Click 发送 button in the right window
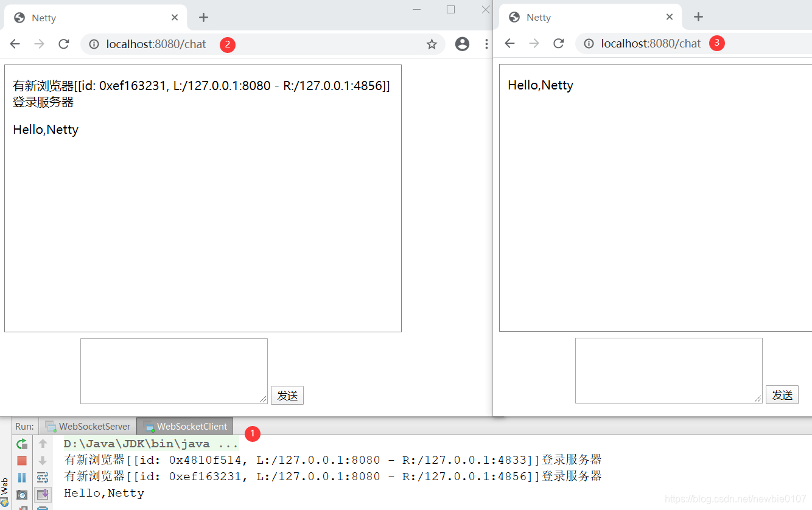This screenshot has width=812, height=510. (x=782, y=395)
